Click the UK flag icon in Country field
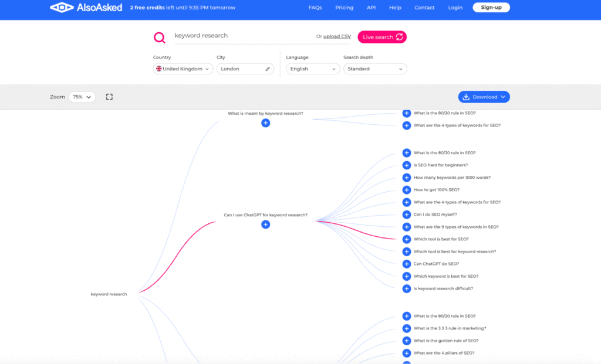The image size is (601, 364). tap(157, 69)
